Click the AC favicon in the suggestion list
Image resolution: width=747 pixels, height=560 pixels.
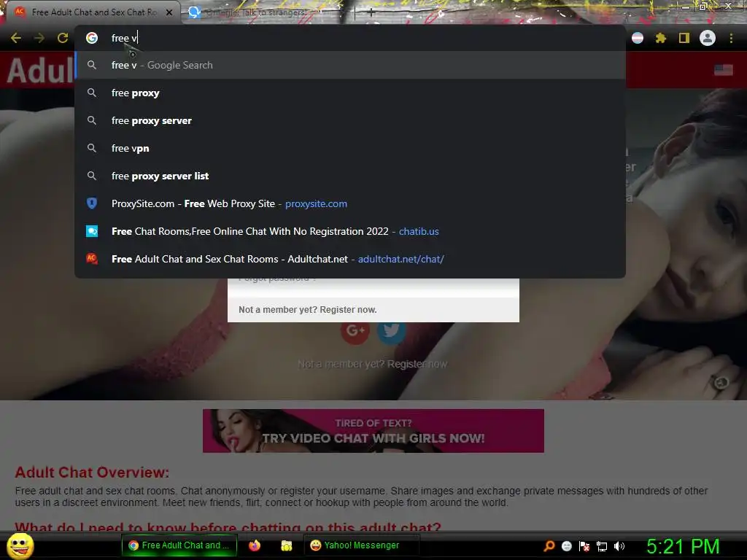[92, 259]
